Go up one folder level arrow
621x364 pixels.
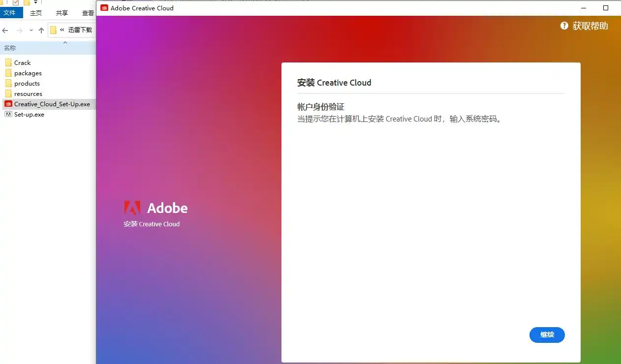[41, 30]
